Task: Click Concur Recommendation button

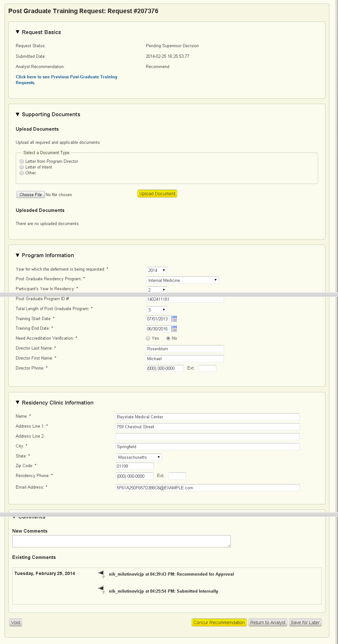Action: (x=219, y=622)
